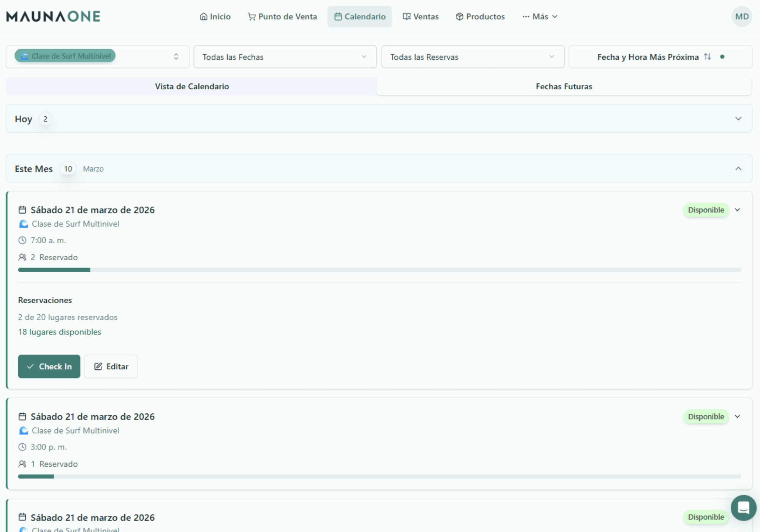Click the Editar button
760x532 pixels.
point(111,366)
